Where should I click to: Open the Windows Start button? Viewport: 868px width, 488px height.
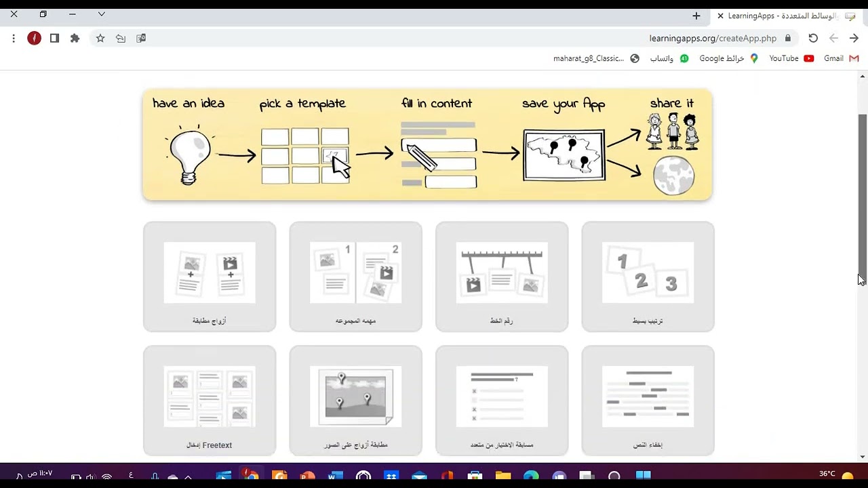(643, 476)
